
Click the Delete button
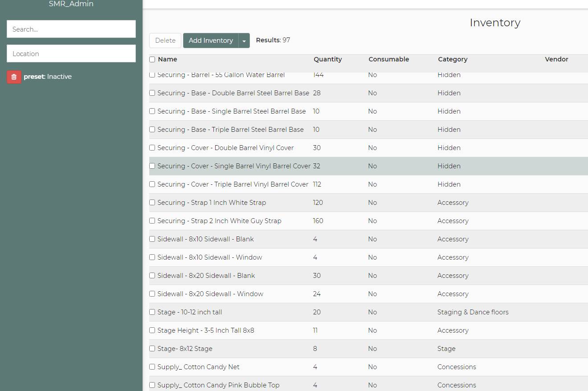[165, 41]
